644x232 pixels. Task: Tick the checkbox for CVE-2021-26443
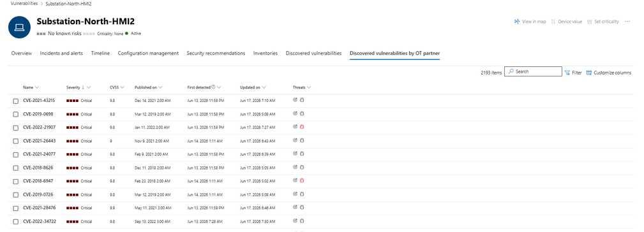click(15, 141)
